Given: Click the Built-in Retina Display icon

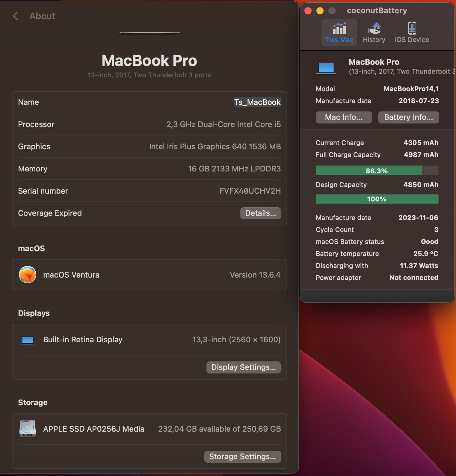Looking at the screenshot, I should tap(28, 340).
